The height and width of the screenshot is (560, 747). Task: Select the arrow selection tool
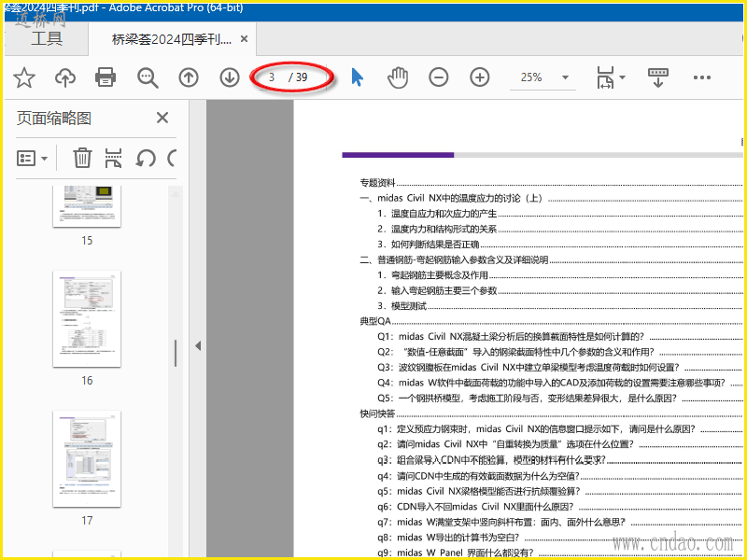coord(357,77)
